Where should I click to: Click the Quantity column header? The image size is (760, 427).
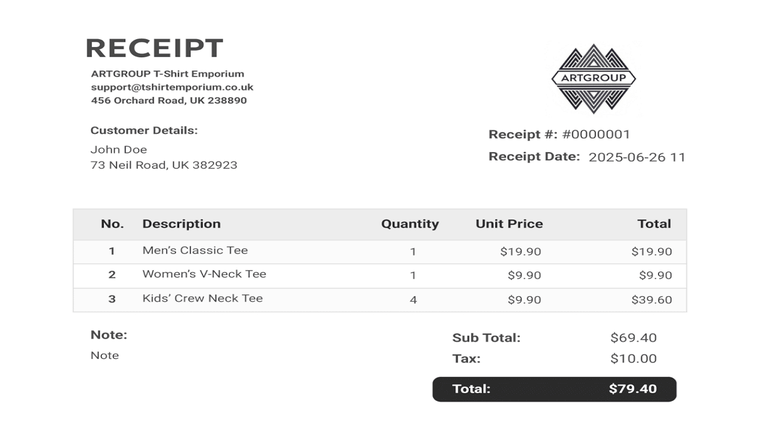(x=410, y=224)
